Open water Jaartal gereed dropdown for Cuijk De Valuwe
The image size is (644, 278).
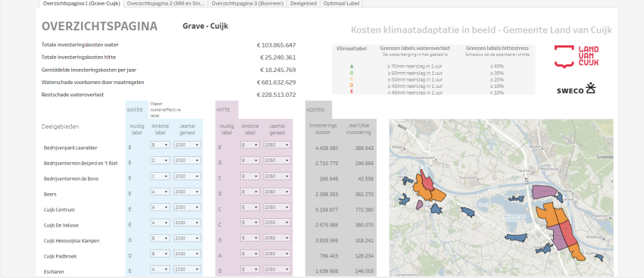pos(187,223)
